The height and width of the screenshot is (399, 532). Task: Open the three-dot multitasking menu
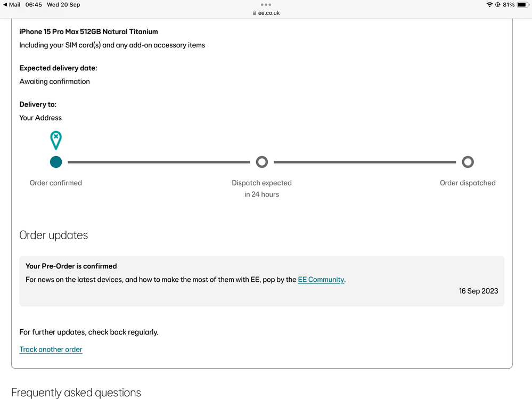click(266, 5)
